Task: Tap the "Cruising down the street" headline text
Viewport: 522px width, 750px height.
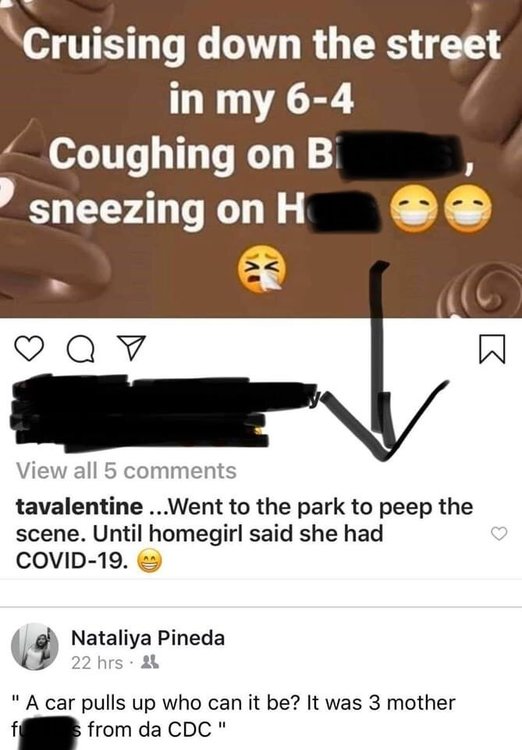Action: [262, 44]
